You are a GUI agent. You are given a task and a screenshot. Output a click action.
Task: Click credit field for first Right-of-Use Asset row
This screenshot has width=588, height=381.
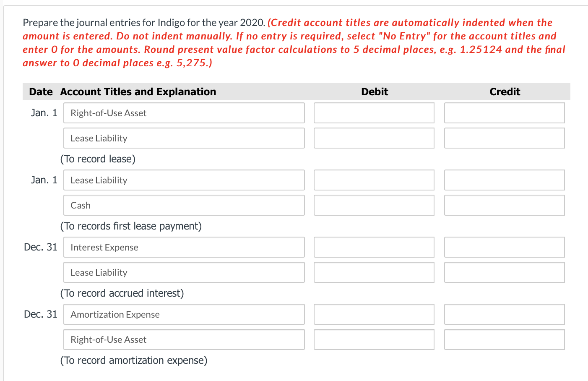click(x=505, y=113)
